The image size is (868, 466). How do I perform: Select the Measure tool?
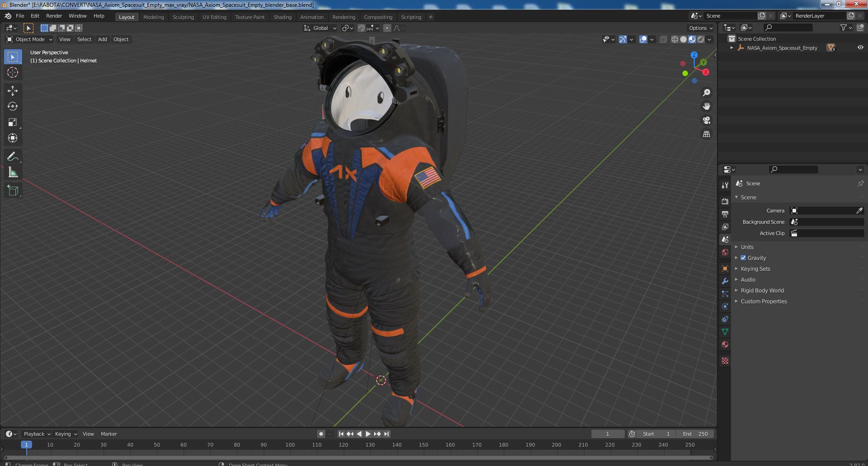[x=13, y=172]
